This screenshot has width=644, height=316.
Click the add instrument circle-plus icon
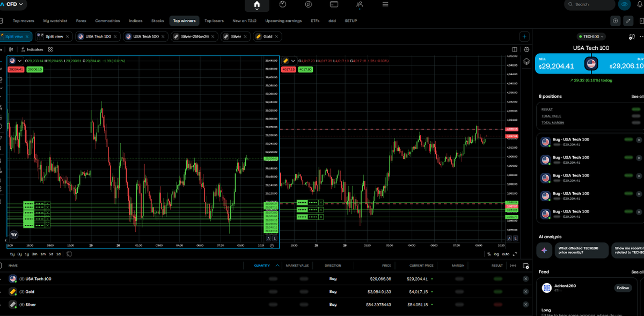[615, 21]
